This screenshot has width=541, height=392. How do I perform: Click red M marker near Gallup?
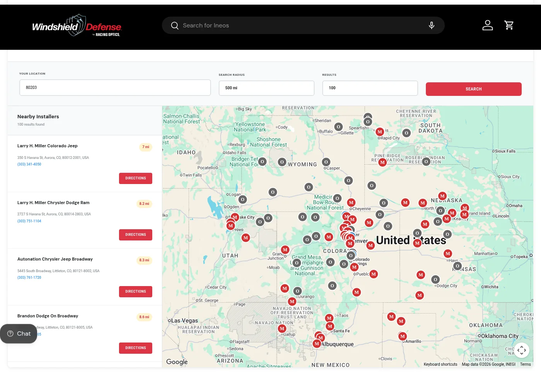pos(282,329)
